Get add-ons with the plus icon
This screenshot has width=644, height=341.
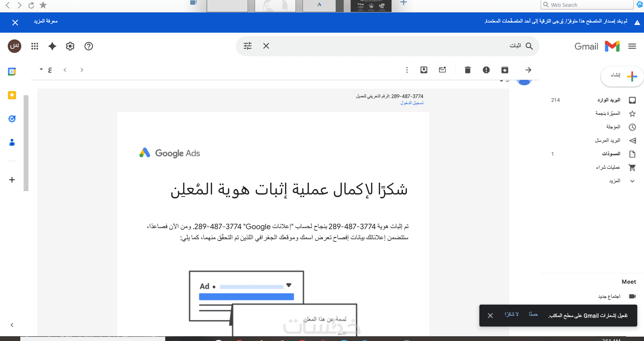(12, 180)
